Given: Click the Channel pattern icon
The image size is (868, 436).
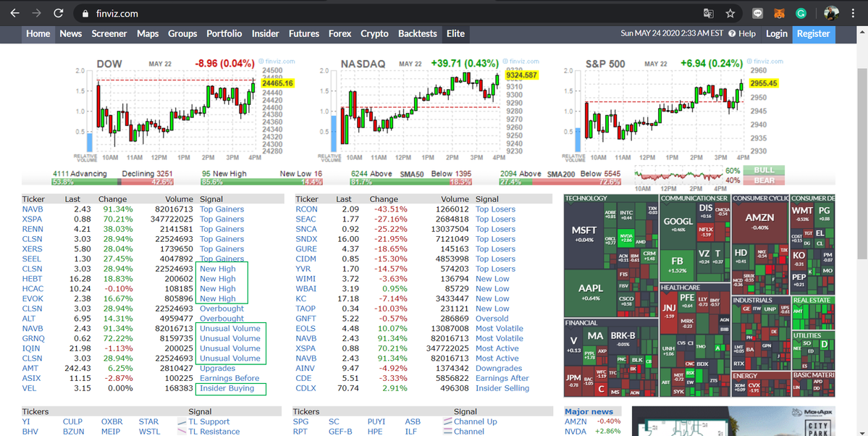Looking at the screenshot, I should tap(447, 432).
